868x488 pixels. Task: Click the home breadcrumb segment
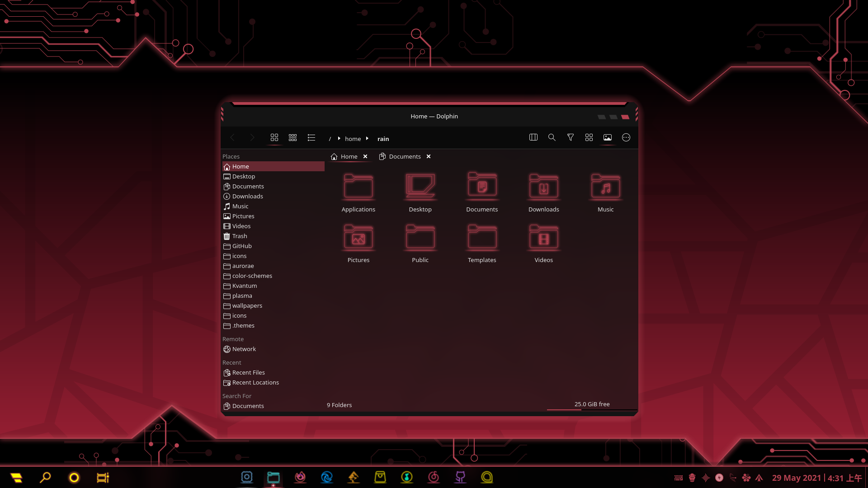(x=353, y=139)
